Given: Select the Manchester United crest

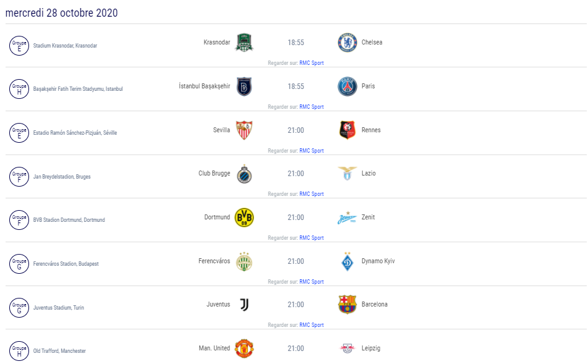Looking at the screenshot, I should 244,349.
